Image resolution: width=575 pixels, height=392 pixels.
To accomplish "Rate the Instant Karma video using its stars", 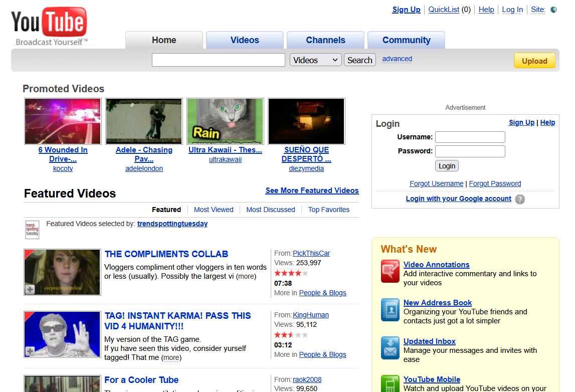I will coord(291,335).
